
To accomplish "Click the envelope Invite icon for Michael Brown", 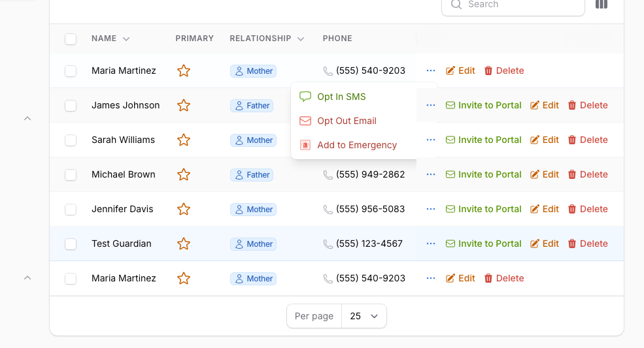I will tap(450, 174).
